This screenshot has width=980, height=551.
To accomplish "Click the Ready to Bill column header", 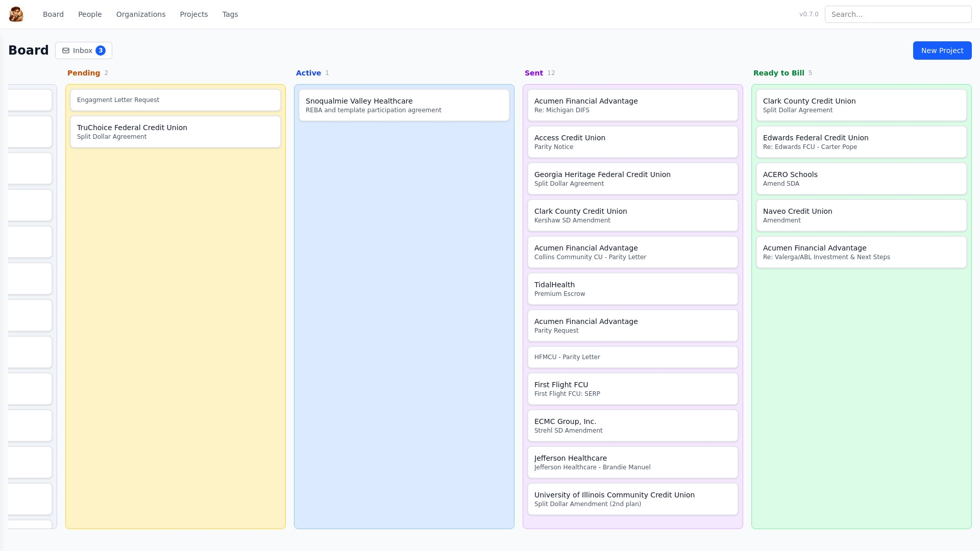I will tap(779, 73).
